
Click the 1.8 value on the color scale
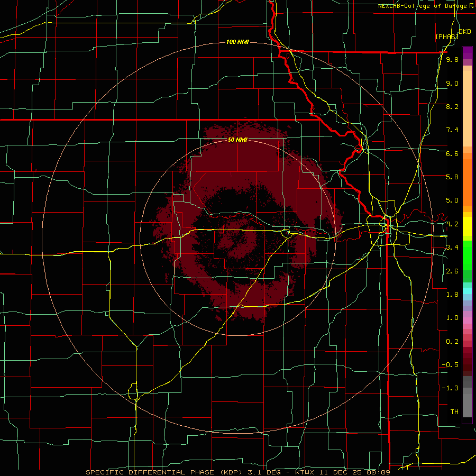tap(452, 295)
